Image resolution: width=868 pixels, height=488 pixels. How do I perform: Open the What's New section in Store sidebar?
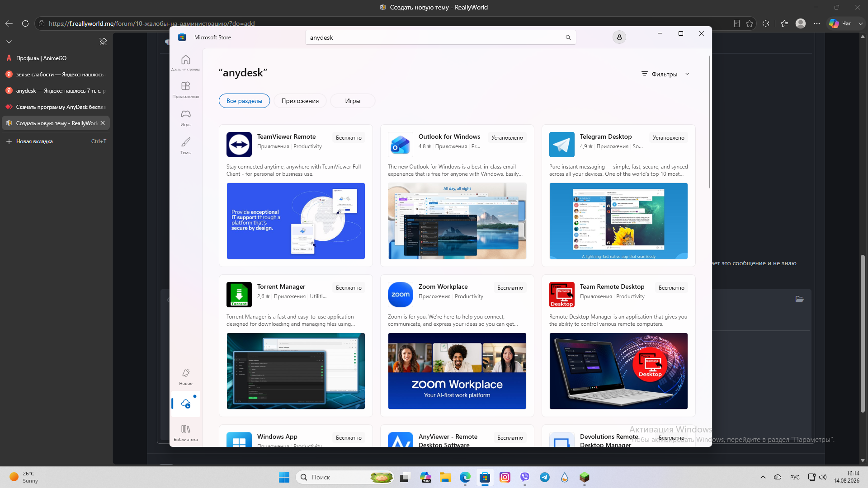coord(186,377)
